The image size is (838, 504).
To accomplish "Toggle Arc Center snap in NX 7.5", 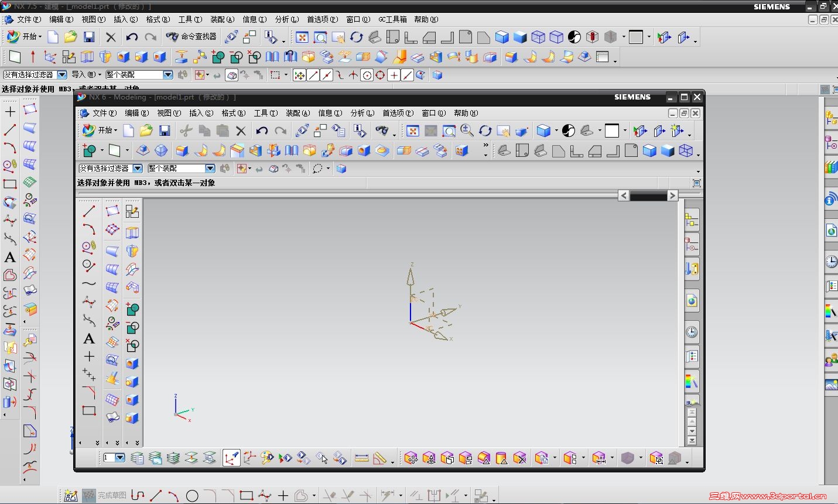I will point(367,75).
